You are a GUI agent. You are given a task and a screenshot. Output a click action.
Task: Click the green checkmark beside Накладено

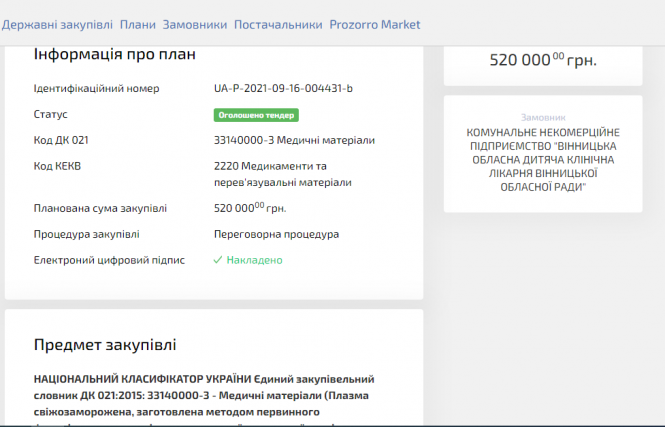click(218, 260)
